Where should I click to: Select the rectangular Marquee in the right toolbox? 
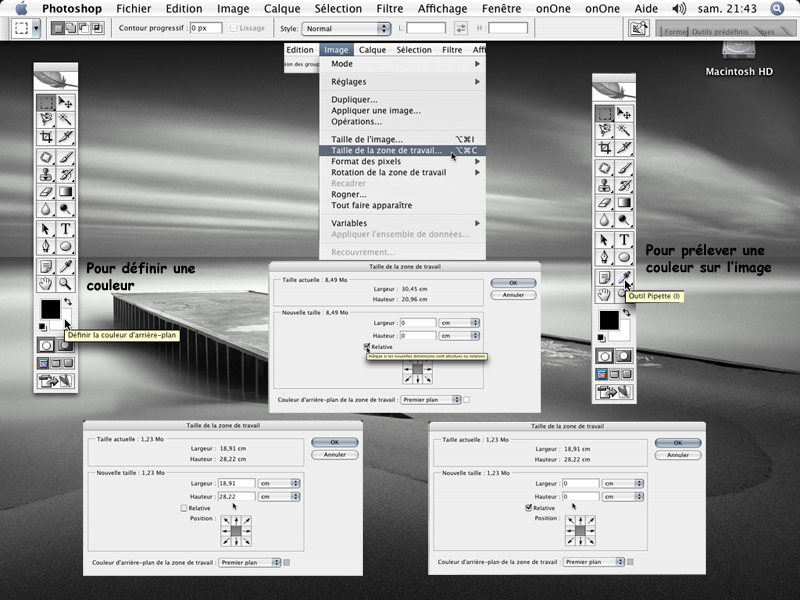(x=605, y=113)
